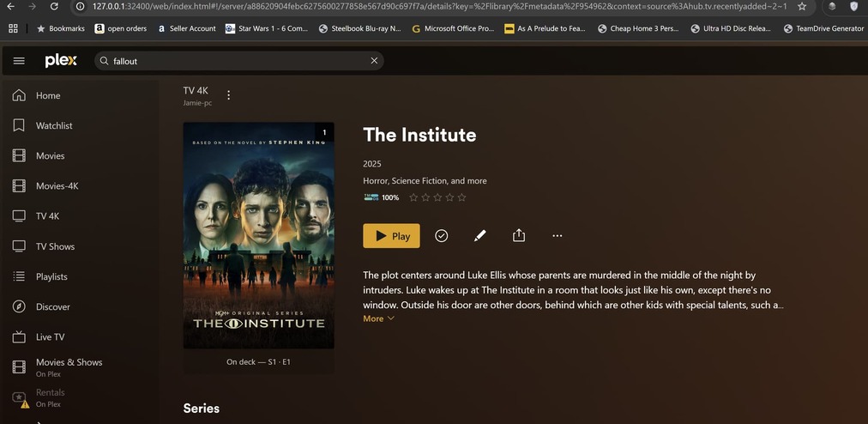
Task: Click the browser address bar URL
Action: point(439,6)
